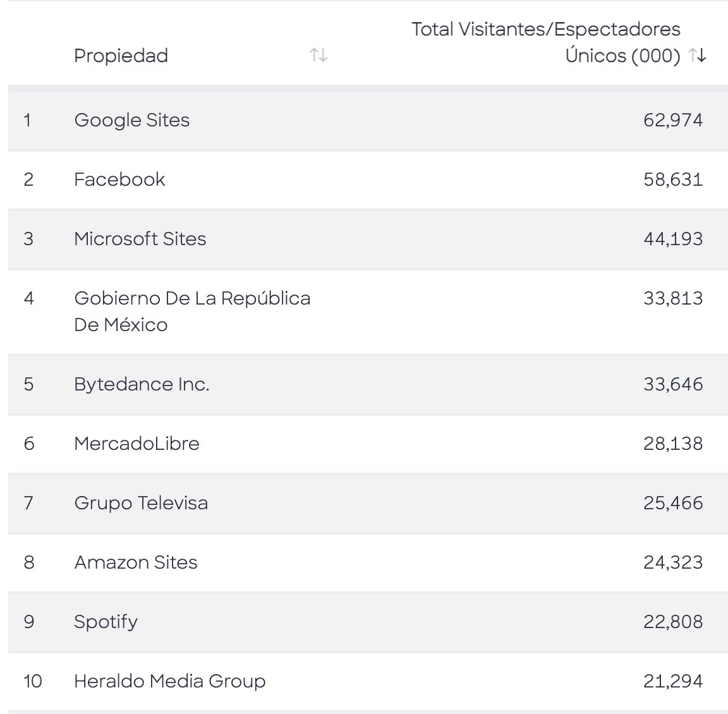Image resolution: width=728 pixels, height=714 pixels.
Task: Sort by Únicos (000) column arrows
Action: point(698,55)
